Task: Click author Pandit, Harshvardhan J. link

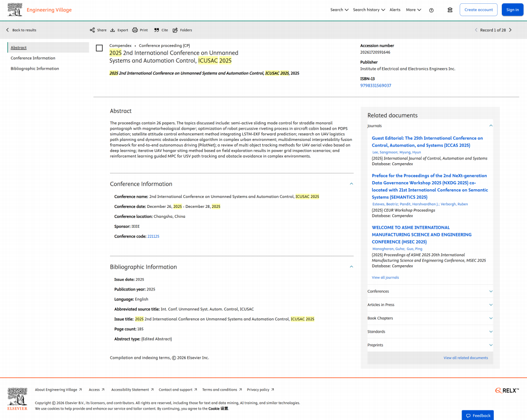Action: point(419,204)
